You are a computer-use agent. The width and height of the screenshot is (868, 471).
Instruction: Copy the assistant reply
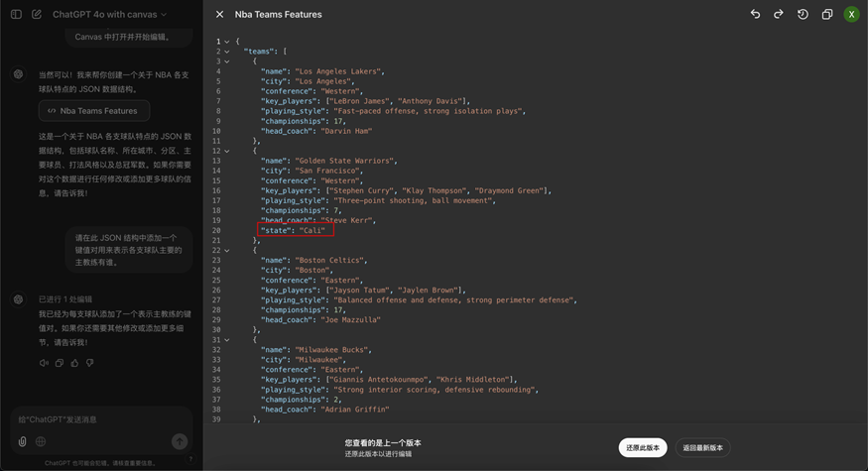[x=60, y=363]
